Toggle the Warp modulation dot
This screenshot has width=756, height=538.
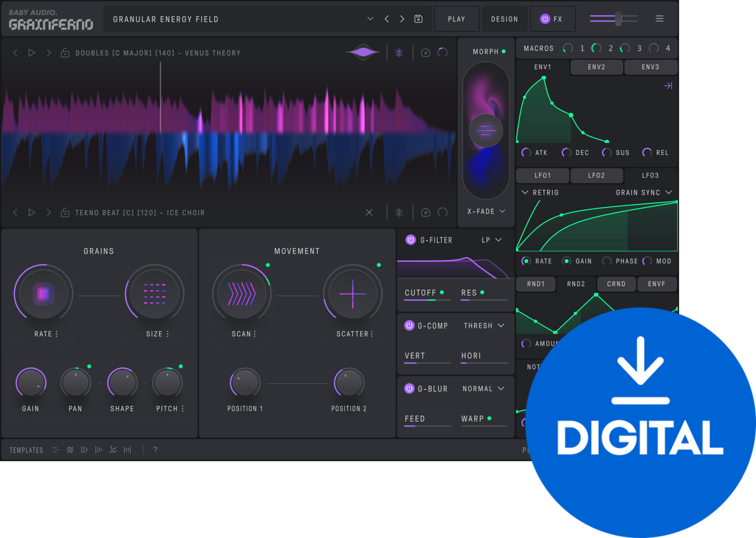[489, 418]
